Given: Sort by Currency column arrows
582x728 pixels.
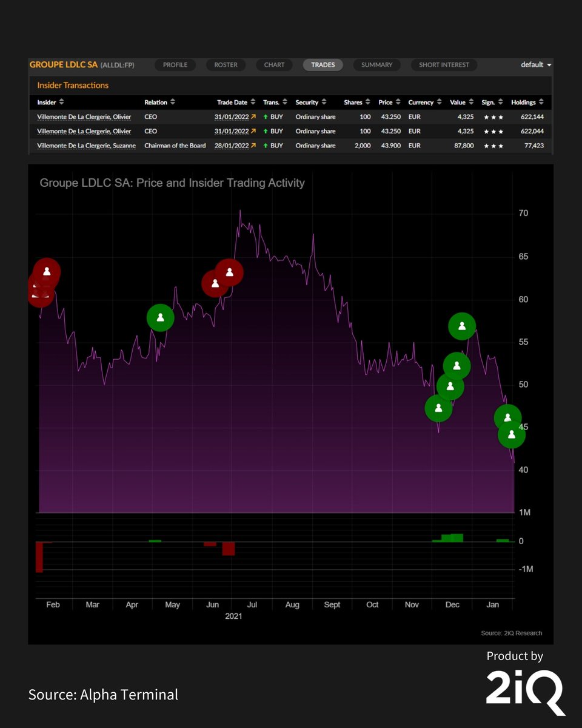Looking at the screenshot, I should click(439, 103).
